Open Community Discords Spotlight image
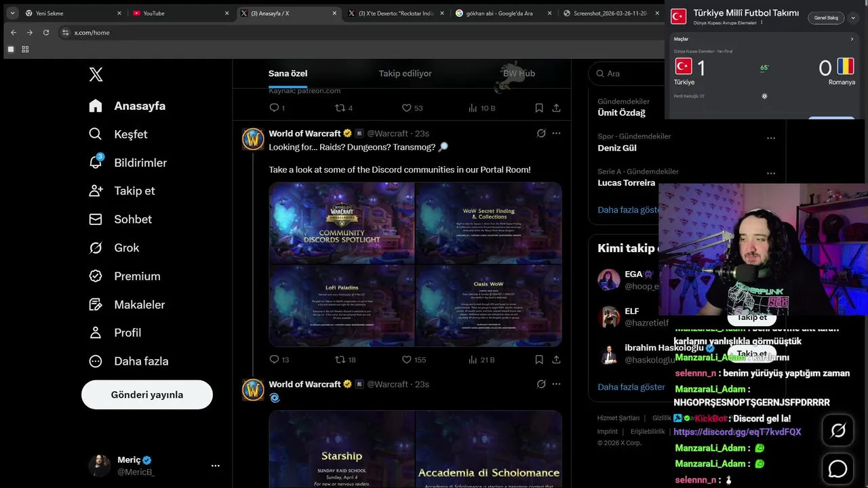 click(x=342, y=223)
